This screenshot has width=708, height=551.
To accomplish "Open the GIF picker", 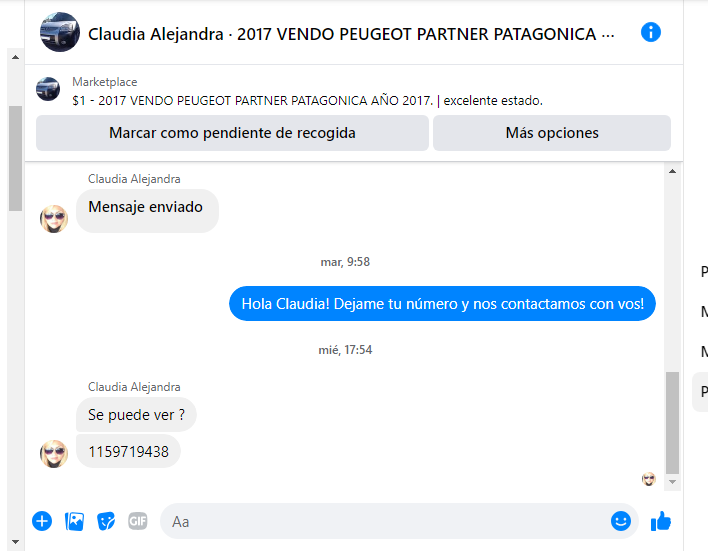I will 138,521.
